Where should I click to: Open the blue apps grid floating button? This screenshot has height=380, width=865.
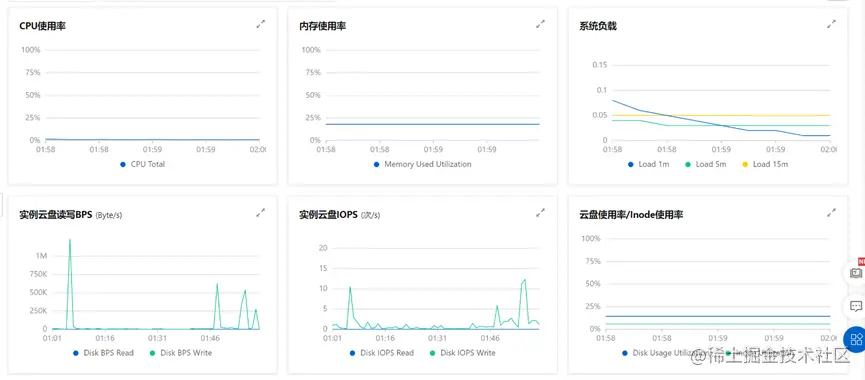click(856, 339)
